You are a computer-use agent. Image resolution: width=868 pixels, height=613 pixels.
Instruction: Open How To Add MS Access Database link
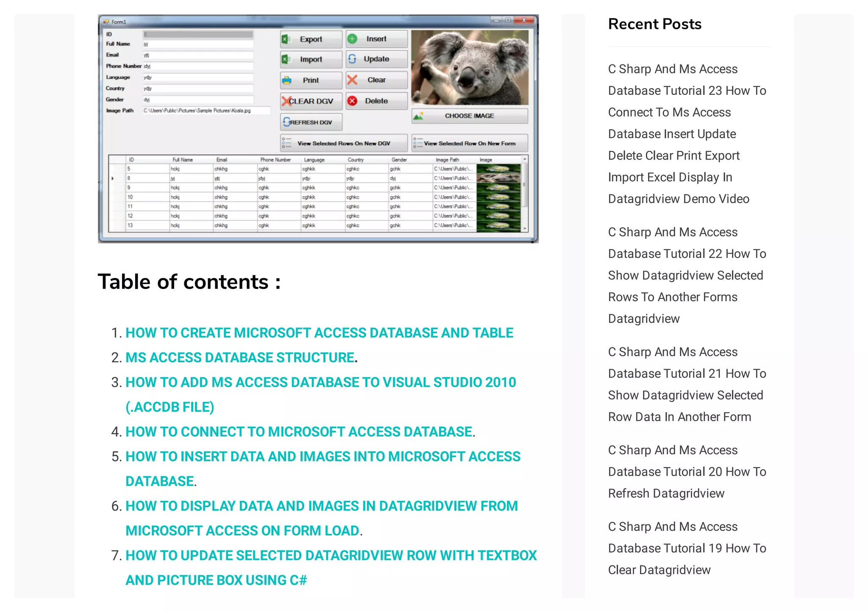click(321, 394)
